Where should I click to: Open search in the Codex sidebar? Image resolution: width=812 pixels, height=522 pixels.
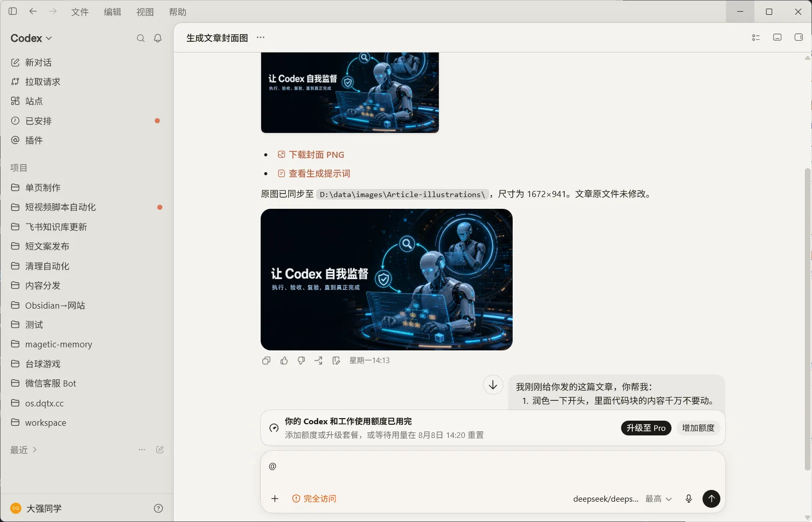tap(141, 38)
